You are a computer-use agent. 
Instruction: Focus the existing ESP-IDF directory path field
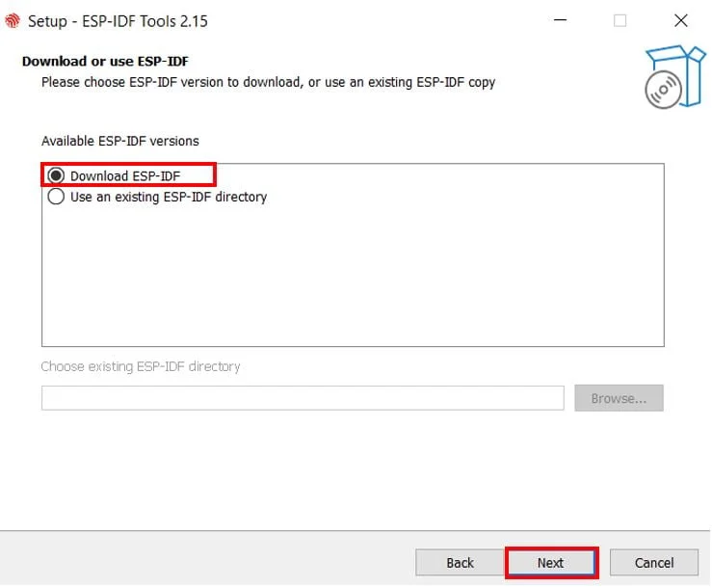303,398
